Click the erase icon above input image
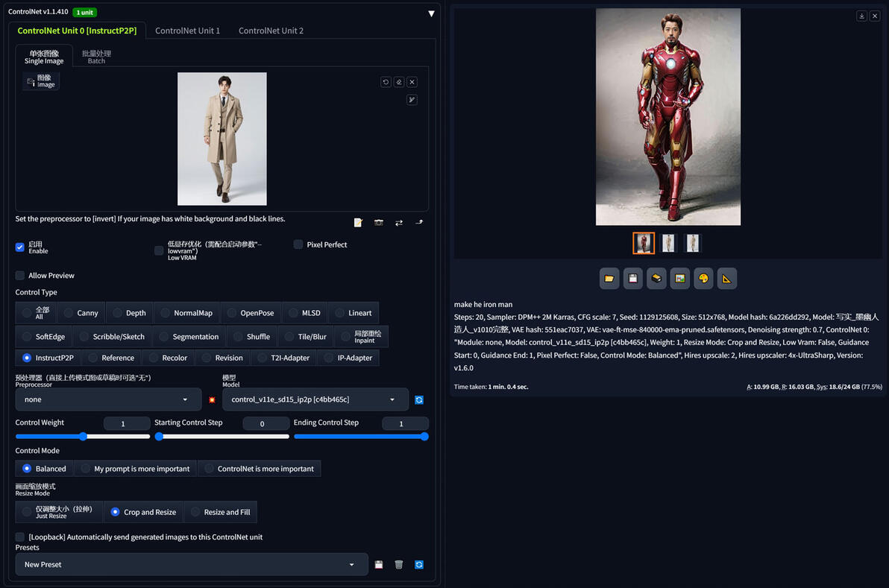The image size is (889, 588). tap(399, 82)
